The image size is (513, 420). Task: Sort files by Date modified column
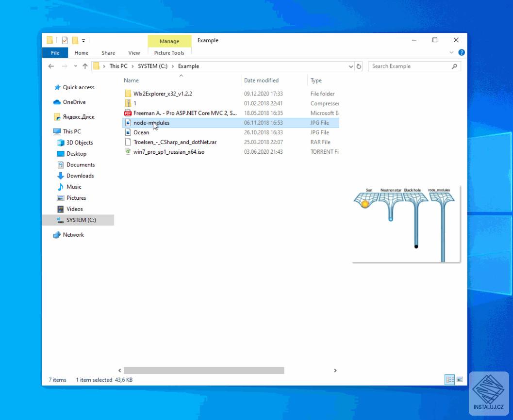pyautogui.click(x=262, y=81)
